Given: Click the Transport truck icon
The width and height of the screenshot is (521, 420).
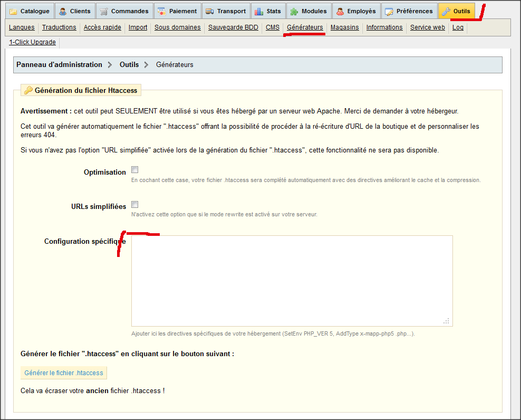Looking at the screenshot, I should point(210,12).
